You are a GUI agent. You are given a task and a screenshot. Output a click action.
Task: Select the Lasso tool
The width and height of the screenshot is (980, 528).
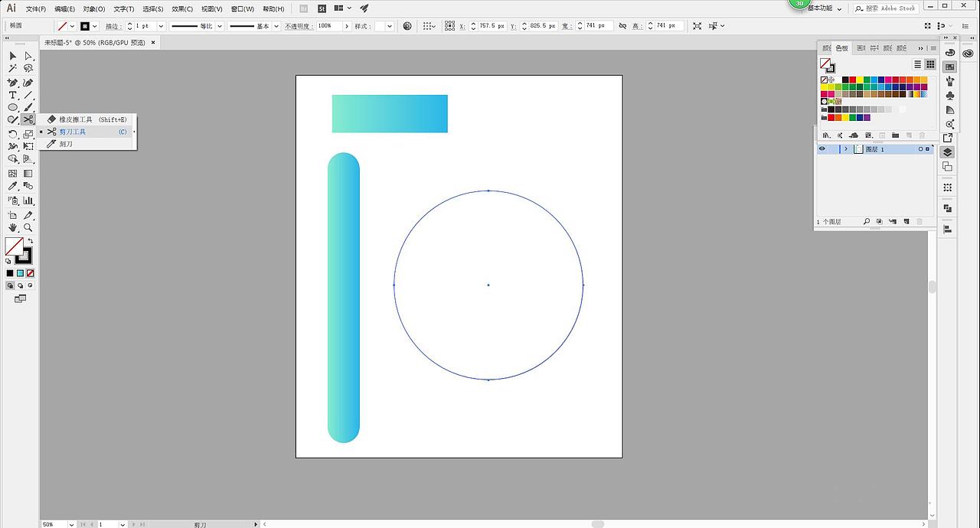coord(28,68)
